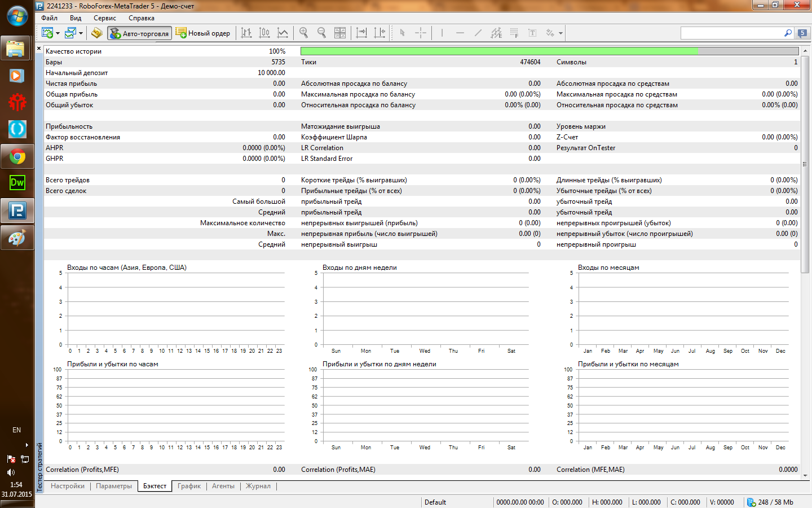Open the Файл menu
The height and width of the screenshot is (508, 812).
pyautogui.click(x=50, y=18)
